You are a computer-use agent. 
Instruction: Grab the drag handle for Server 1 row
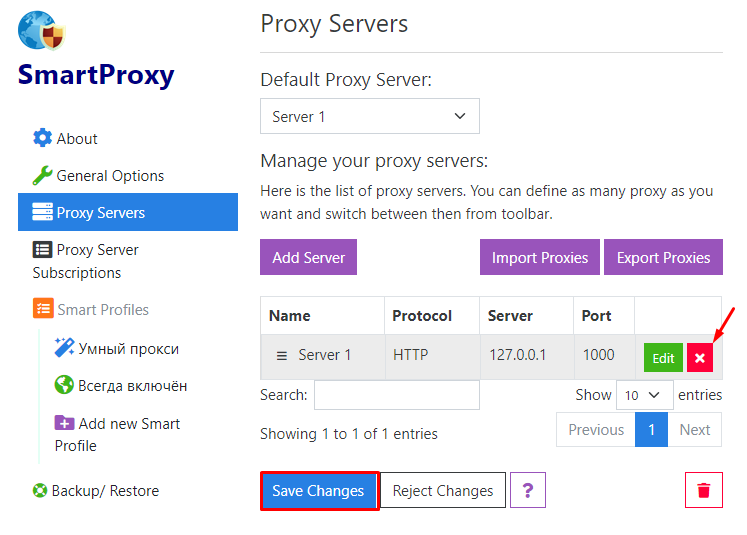coord(282,356)
